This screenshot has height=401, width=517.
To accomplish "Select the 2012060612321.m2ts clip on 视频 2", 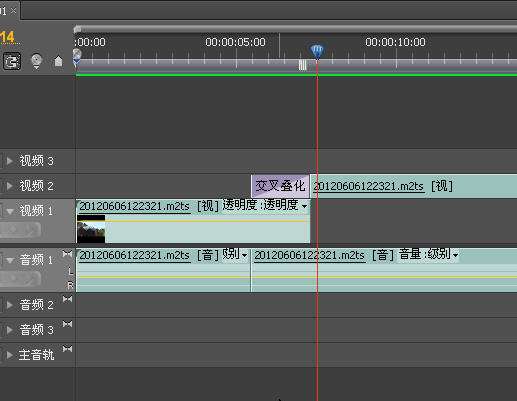I will [x=414, y=186].
